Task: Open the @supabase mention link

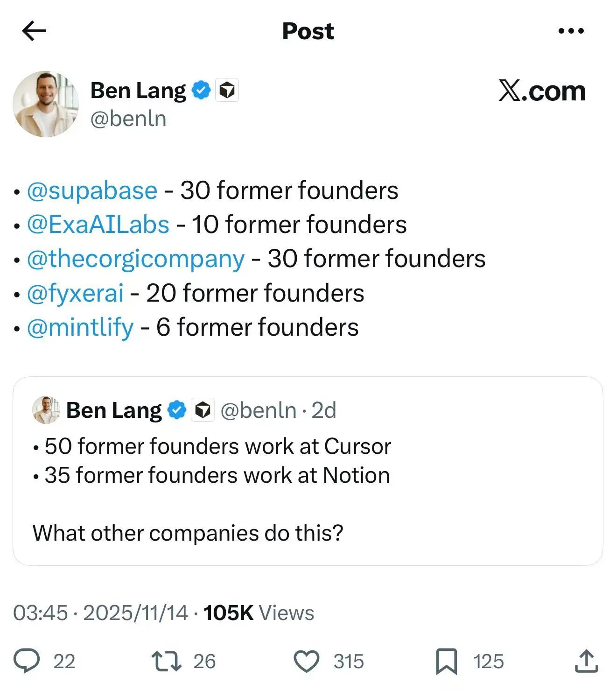Action: pyautogui.click(x=92, y=190)
